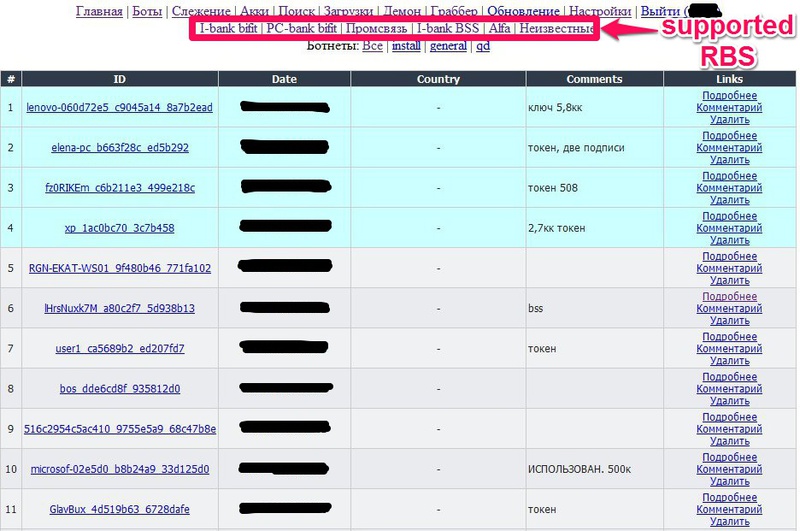The height and width of the screenshot is (531, 800).
Task: Open the Поиск page in top menu
Action: (x=296, y=12)
